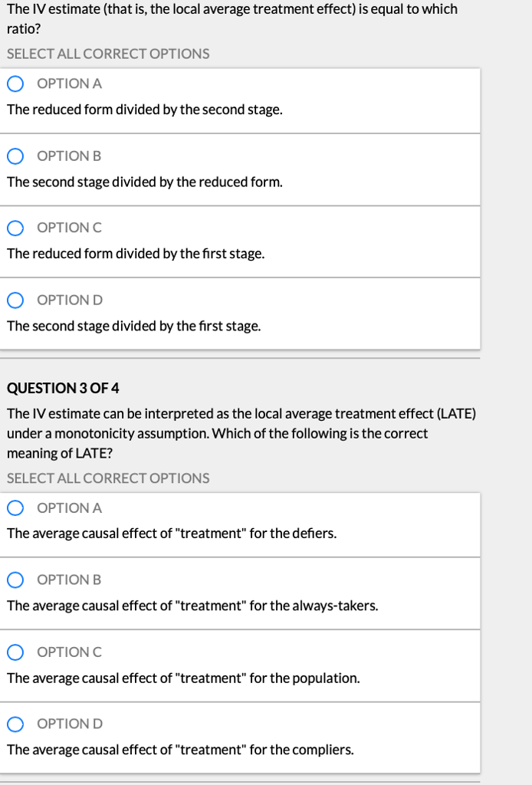532x785 pixels.
Task: Select Option D, second stage divided by first stage
Action: (x=15, y=300)
